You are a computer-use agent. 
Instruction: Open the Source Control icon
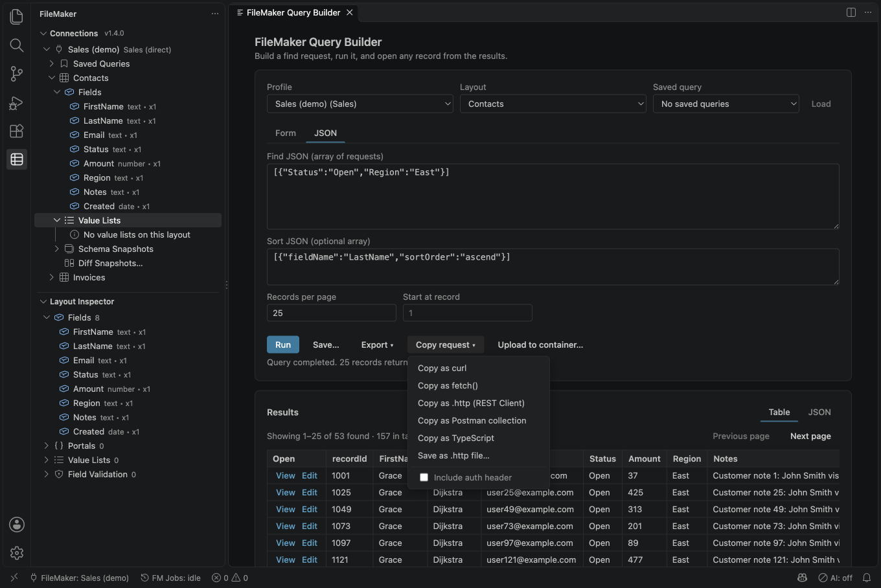tap(17, 74)
